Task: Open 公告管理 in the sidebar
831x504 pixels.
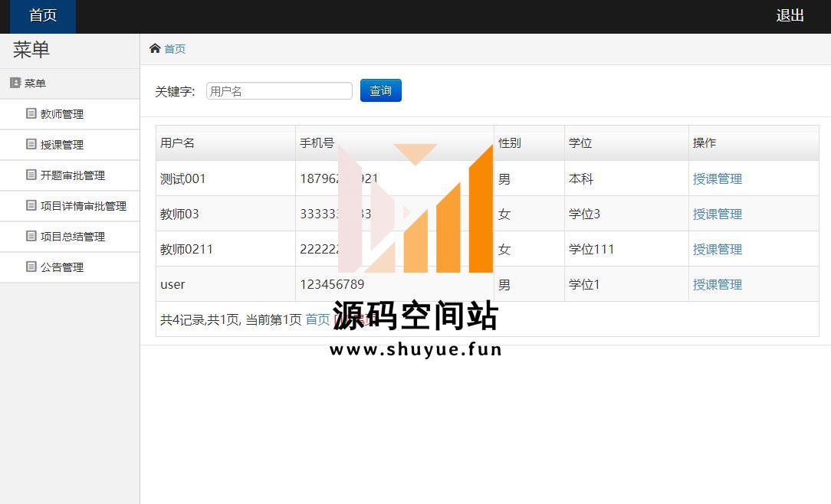Action: (70, 268)
